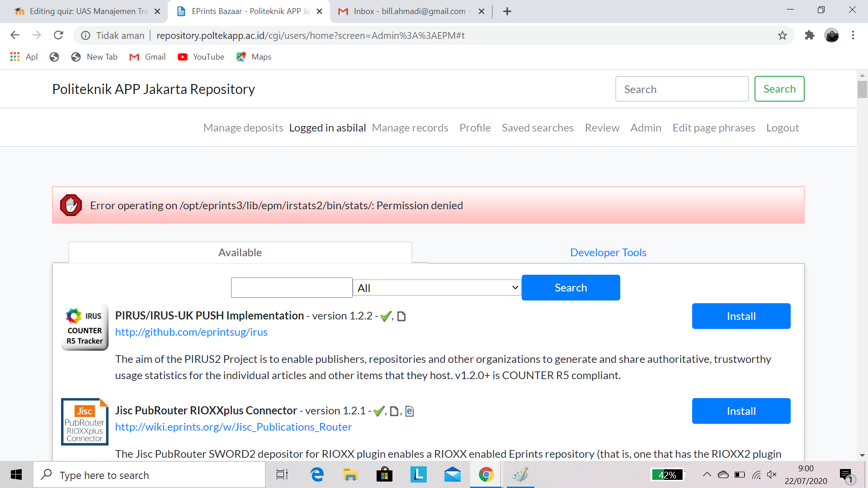The height and width of the screenshot is (488, 868).
Task: Open the New Tab bookmark
Action: point(94,57)
